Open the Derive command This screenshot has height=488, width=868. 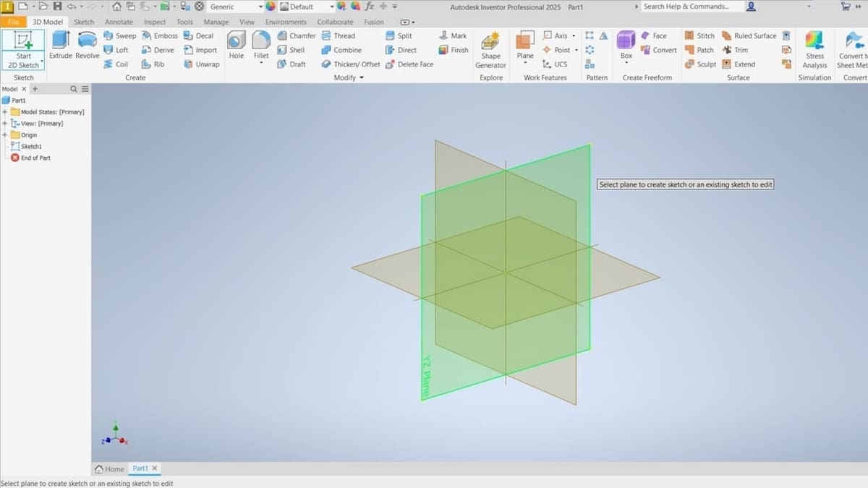[x=158, y=50]
